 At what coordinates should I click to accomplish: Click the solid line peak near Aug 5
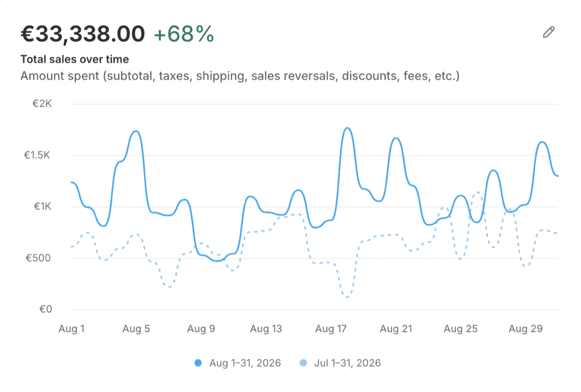[136, 131]
